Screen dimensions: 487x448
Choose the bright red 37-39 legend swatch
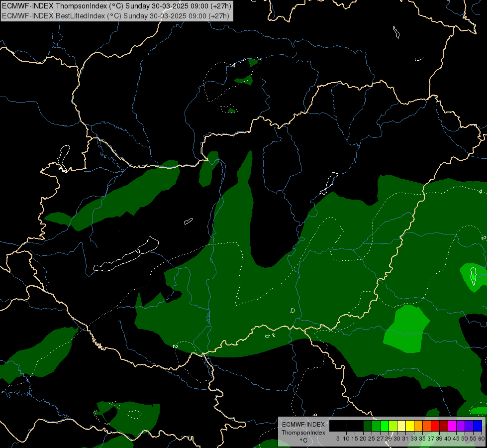(x=435, y=426)
